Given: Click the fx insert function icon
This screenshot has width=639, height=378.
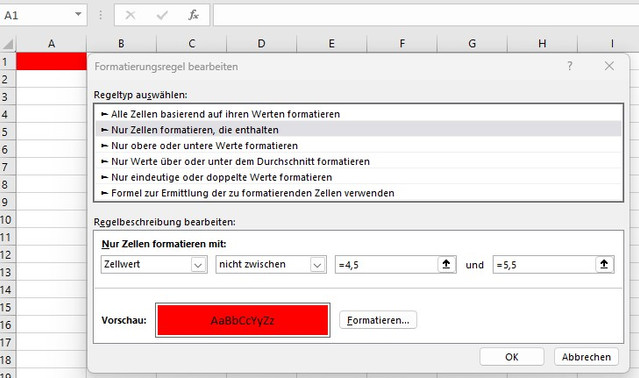Looking at the screenshot, I should pos(193,15).
